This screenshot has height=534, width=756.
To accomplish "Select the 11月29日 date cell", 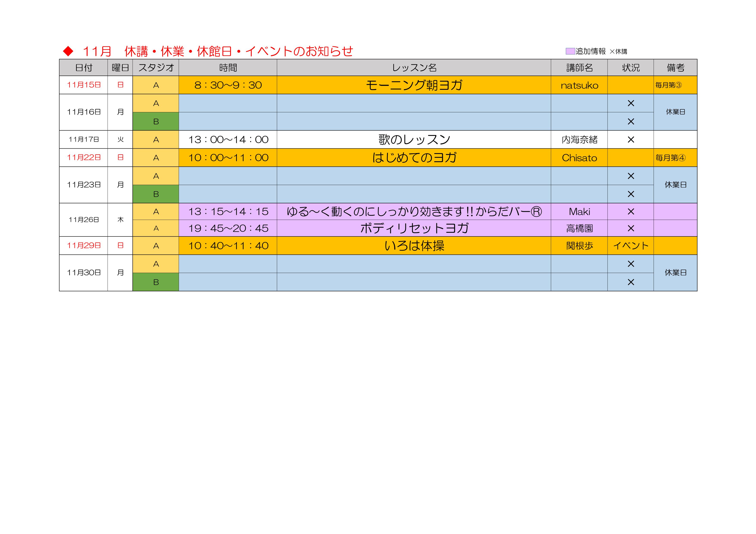I will 84,246.
